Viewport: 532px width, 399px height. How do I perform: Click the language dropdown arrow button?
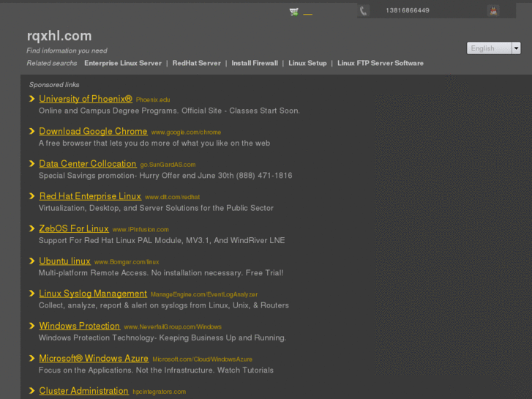516,48
